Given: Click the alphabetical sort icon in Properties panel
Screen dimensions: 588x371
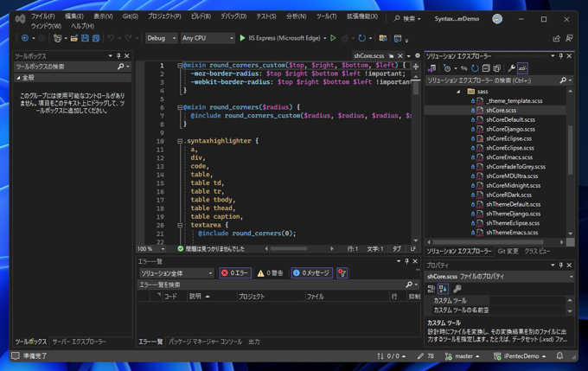Looking at the screenshot, I should 443,289.
